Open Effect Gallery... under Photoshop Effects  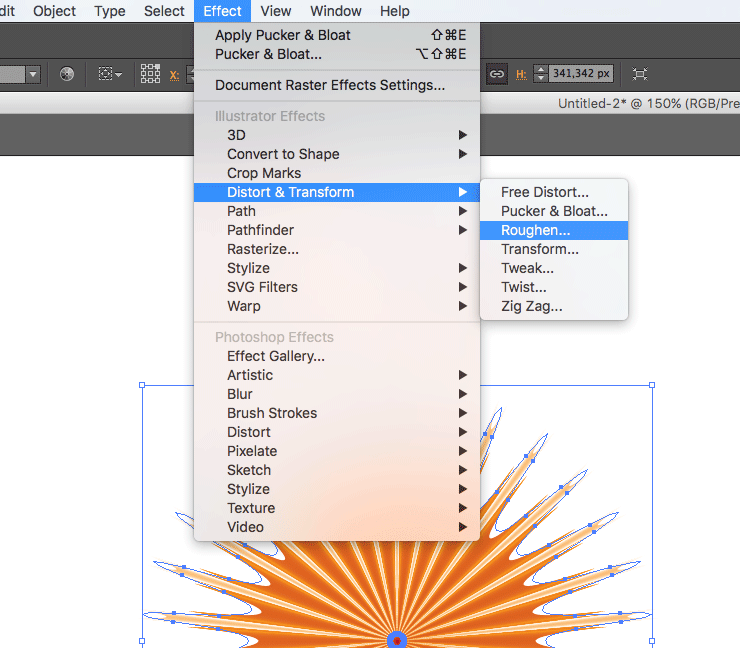[x=276, y=356]
